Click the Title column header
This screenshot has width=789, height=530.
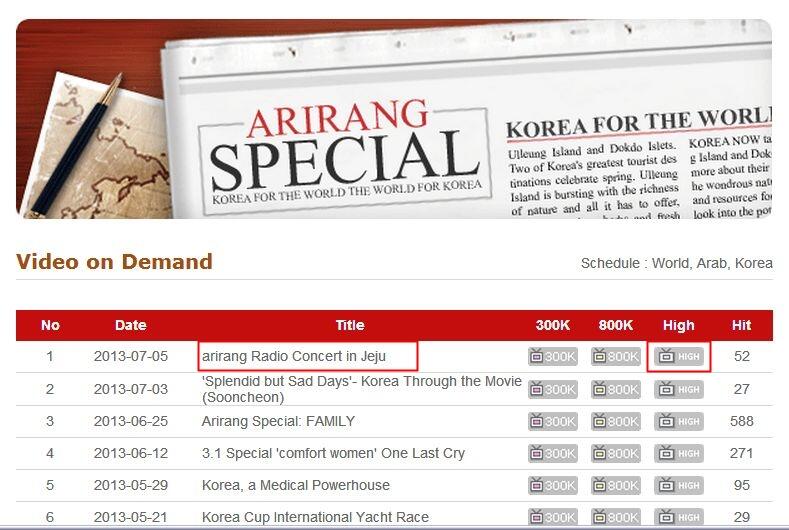[x=350, y=325]
